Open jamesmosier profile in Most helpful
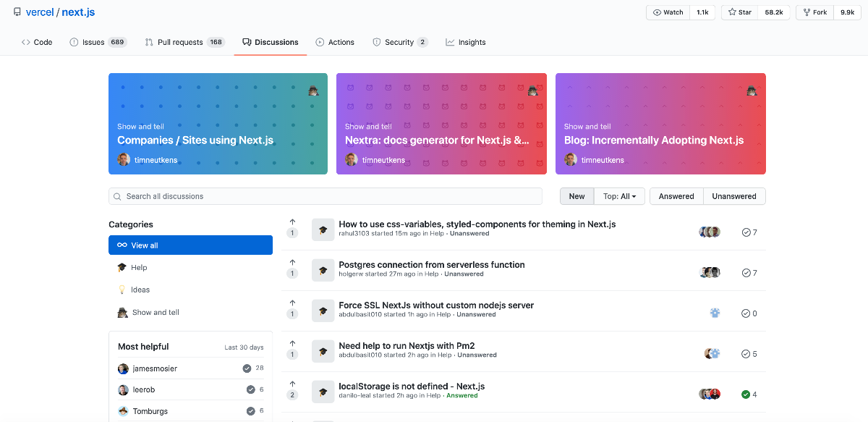Viewport: 868px width, 422px height. (x=155, y=368)
